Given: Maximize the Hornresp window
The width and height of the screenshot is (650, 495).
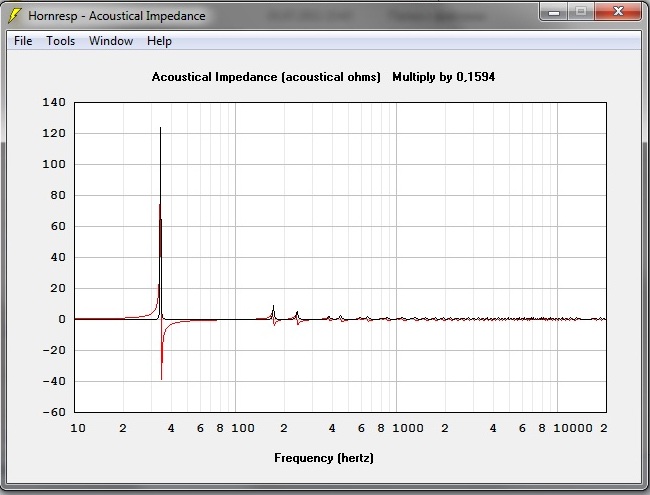Looking at the screenshot, I should tap(580, 12).
